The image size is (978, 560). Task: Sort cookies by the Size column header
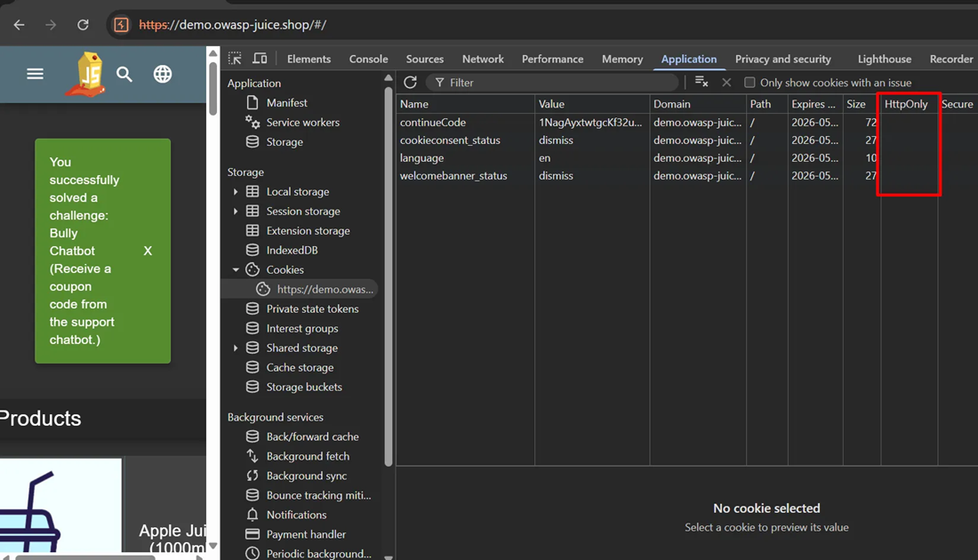pos(862,104)
